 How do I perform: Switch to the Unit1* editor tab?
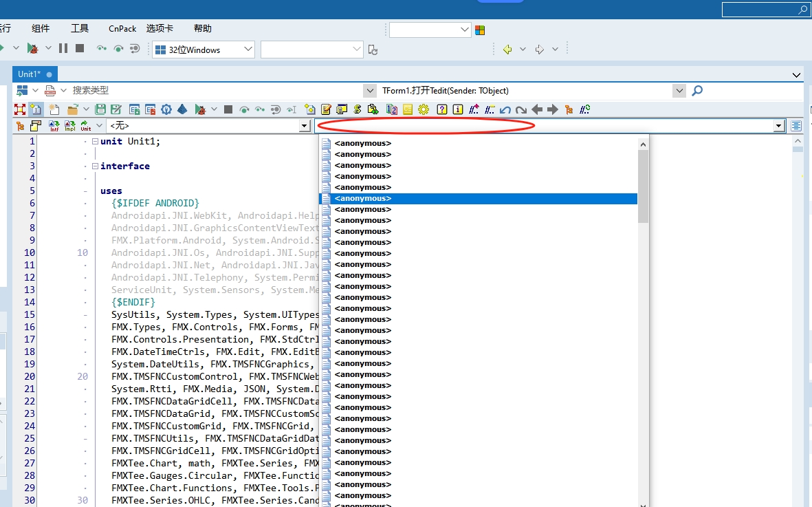point(30,74)
